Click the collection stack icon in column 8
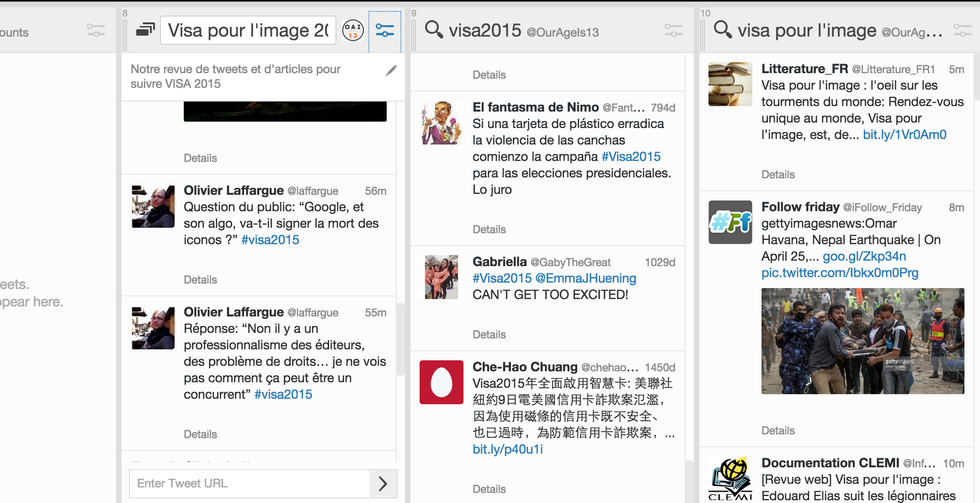Viewport: 980px width, 503px height. [146, 30]
